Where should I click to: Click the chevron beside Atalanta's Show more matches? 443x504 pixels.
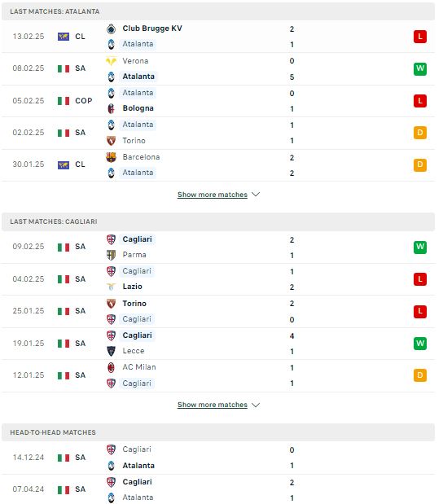tap(256, 195)
